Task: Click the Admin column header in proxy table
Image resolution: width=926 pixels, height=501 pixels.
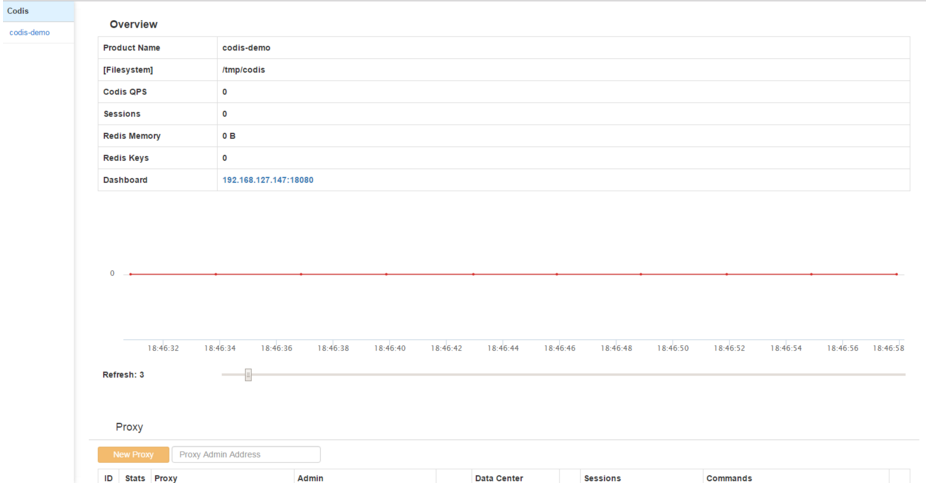Action: (310, 479)
